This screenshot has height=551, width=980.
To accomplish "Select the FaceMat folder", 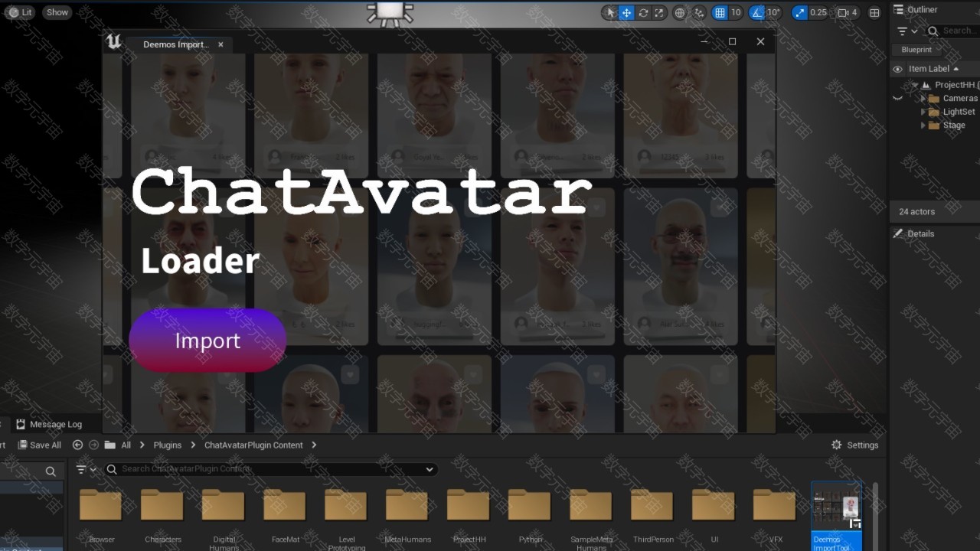I will click(x=285, y=517).
